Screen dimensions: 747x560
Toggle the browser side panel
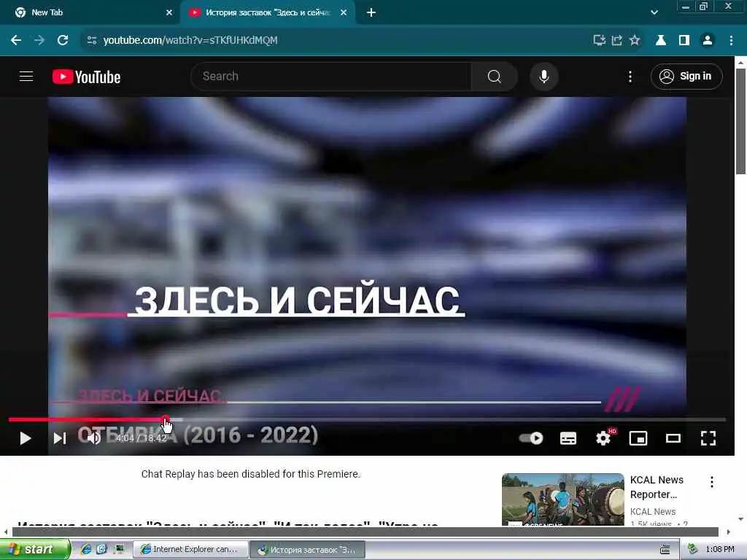(x=684, y=41)
